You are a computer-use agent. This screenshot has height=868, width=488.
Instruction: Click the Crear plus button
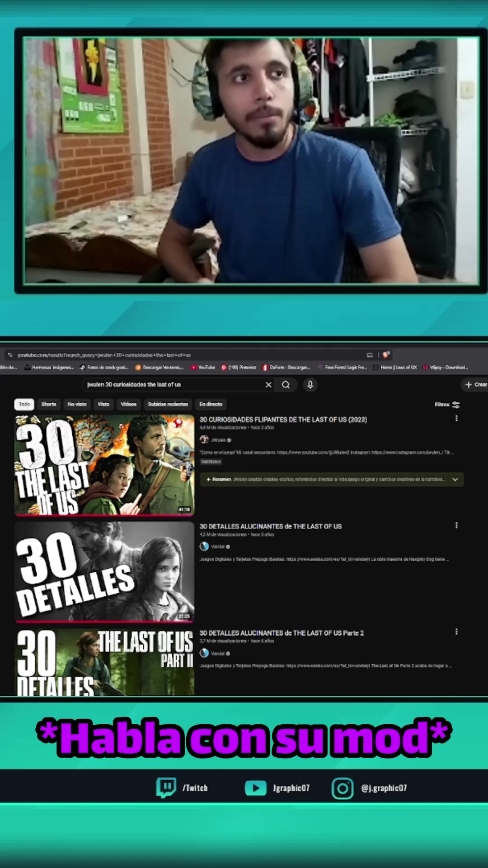point(476,385)
